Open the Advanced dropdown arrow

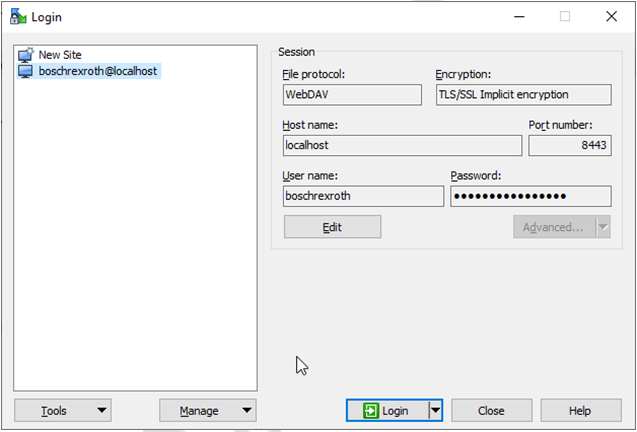coord(603,227)
